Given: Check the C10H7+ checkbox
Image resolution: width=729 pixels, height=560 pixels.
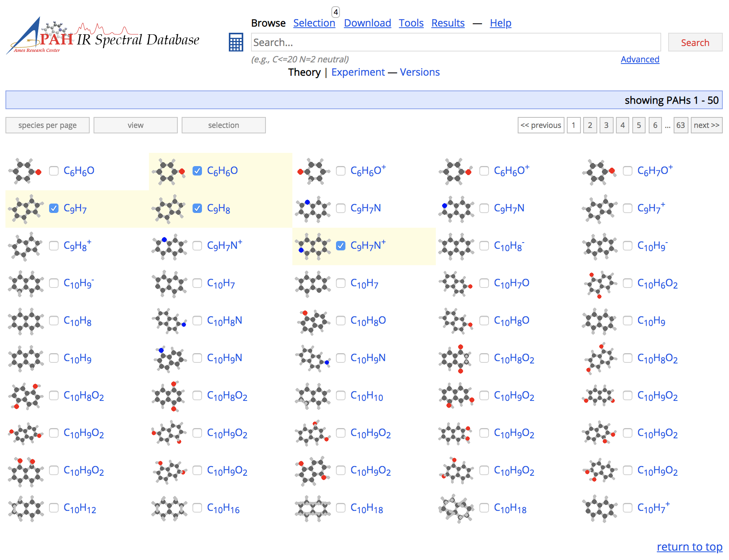Looking at the screenshot, I should [x=628, y=508].
